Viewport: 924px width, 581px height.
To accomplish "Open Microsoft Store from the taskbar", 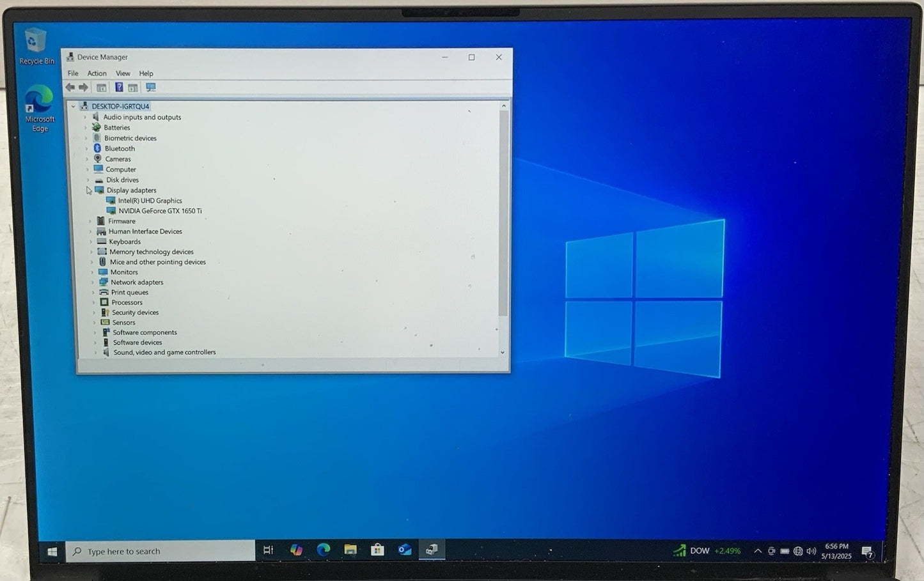I will pyautogui.click(x=377, y=550).
